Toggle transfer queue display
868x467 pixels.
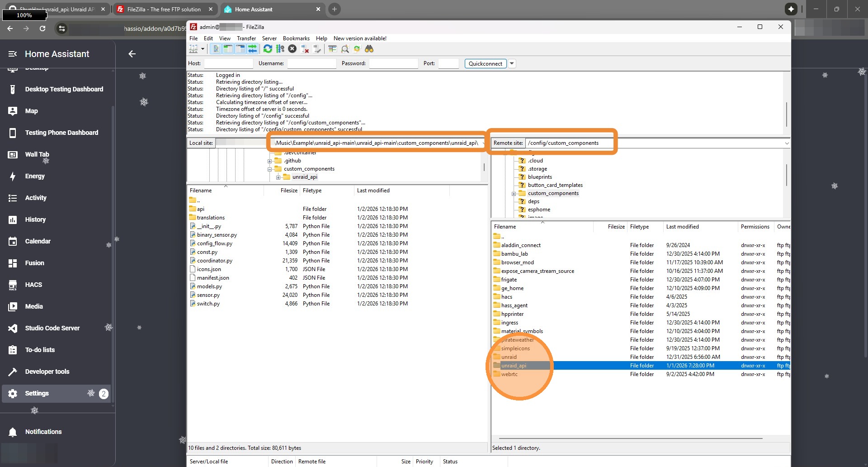252,49
